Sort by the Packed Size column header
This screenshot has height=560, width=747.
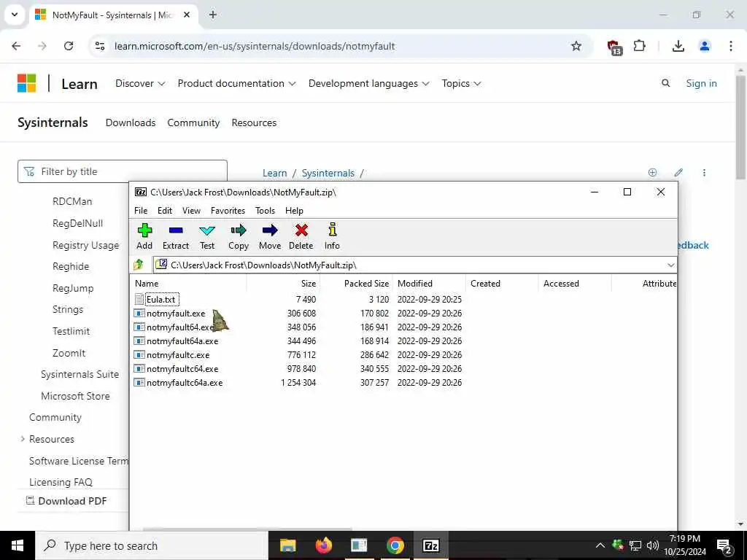[x=356, y=284]
